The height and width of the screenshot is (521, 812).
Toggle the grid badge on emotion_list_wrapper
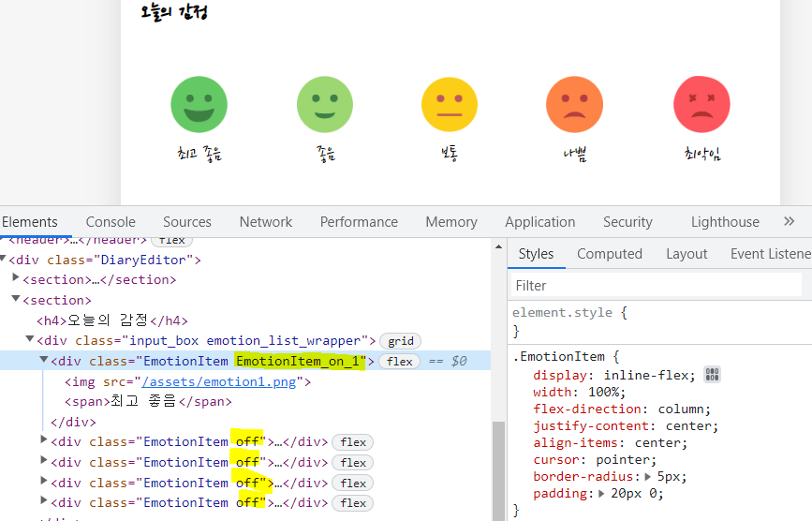tap(400, 341)
